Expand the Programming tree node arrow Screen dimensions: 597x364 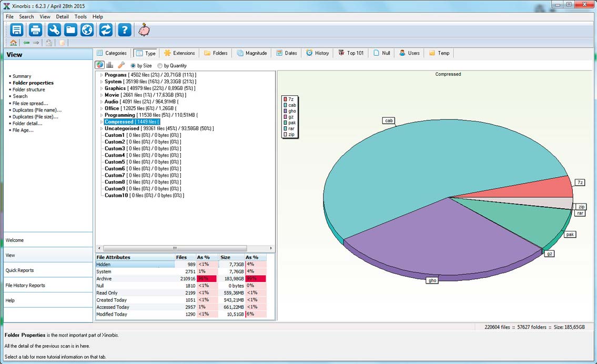click(x=102, y=115)
